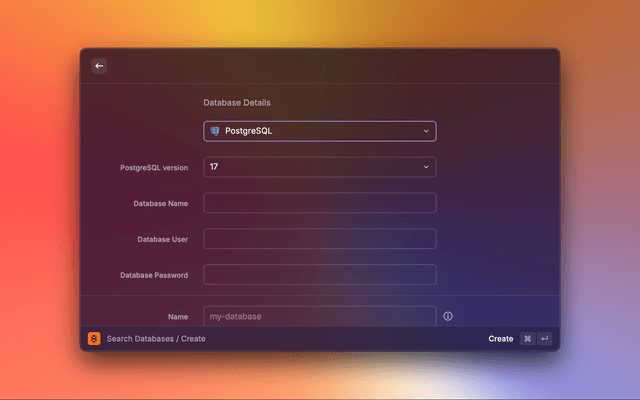Click the PostgreSQL elephant icon
The image size is (640, 400).
coord(215,131)
